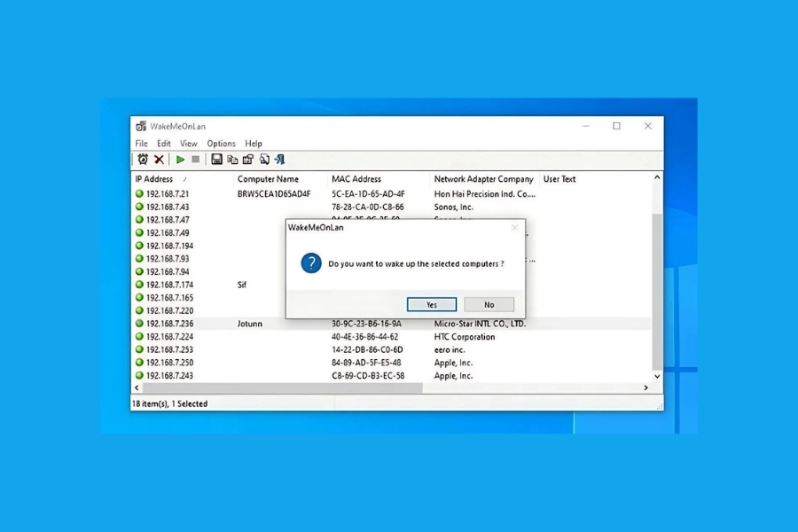
Task: Open the Edit menu
Action: 163,144
